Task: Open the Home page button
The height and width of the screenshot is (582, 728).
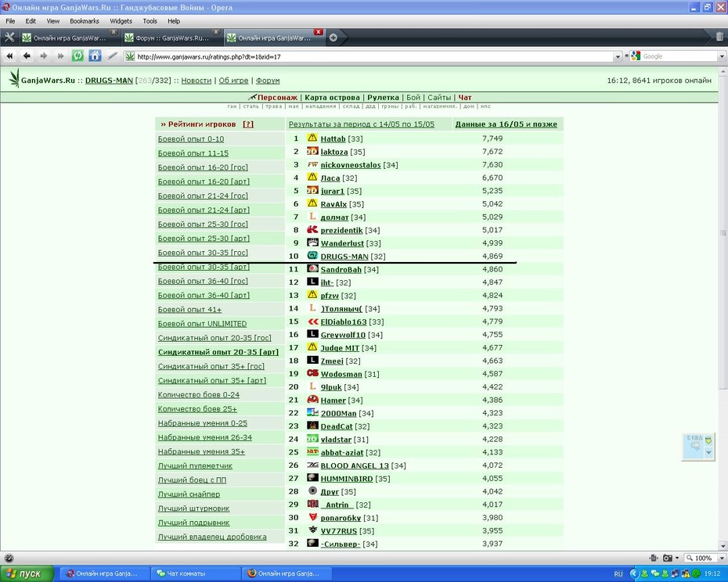Action: (x=96, y=56)
